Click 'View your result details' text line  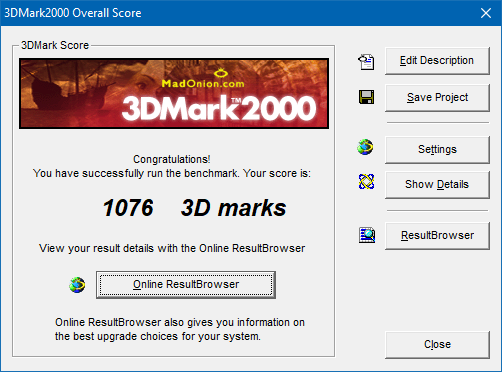pyautogui.click(x=172, y=248)
